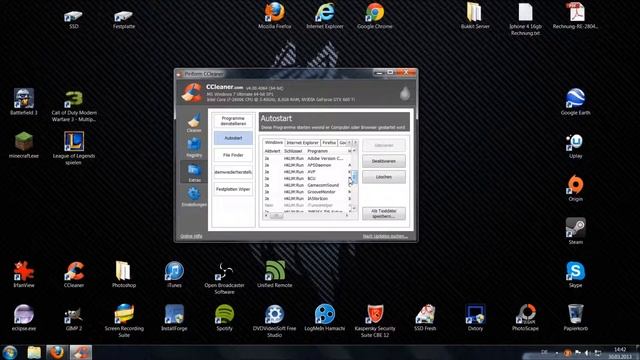640x360 pixels.
Task: Open Einstellungen gear in CCleaner sidebar
Action: coord(194,197)
